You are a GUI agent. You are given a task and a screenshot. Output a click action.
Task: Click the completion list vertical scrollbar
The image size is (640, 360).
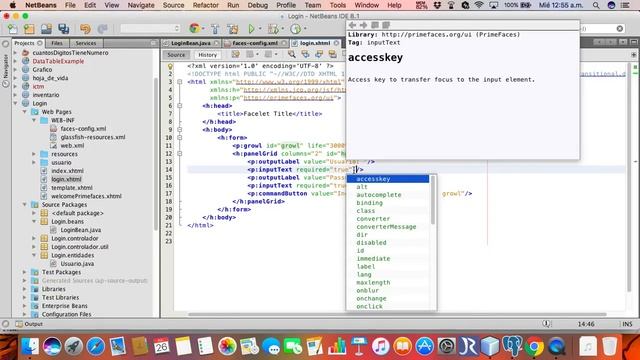(433, 200)
